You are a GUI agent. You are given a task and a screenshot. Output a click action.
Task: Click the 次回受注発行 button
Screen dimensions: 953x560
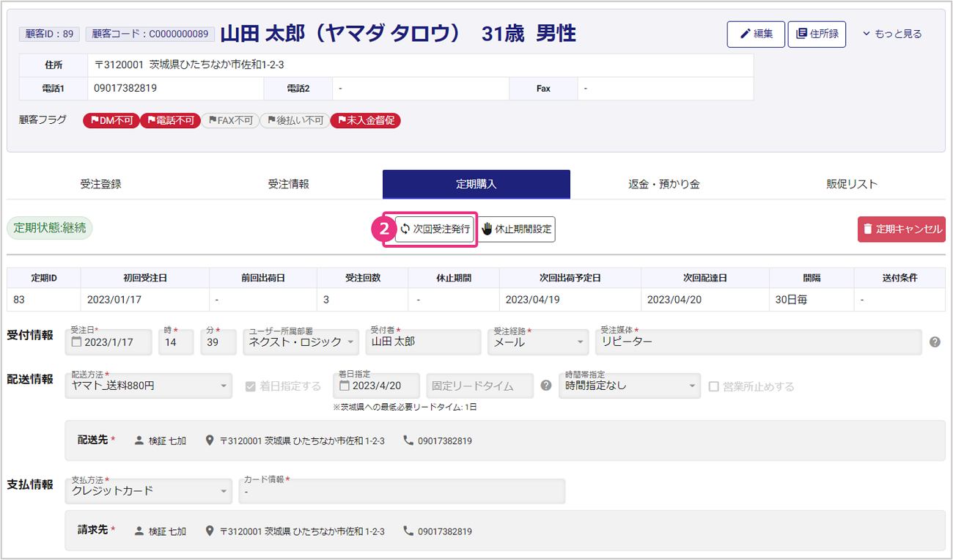click(435, 229)
